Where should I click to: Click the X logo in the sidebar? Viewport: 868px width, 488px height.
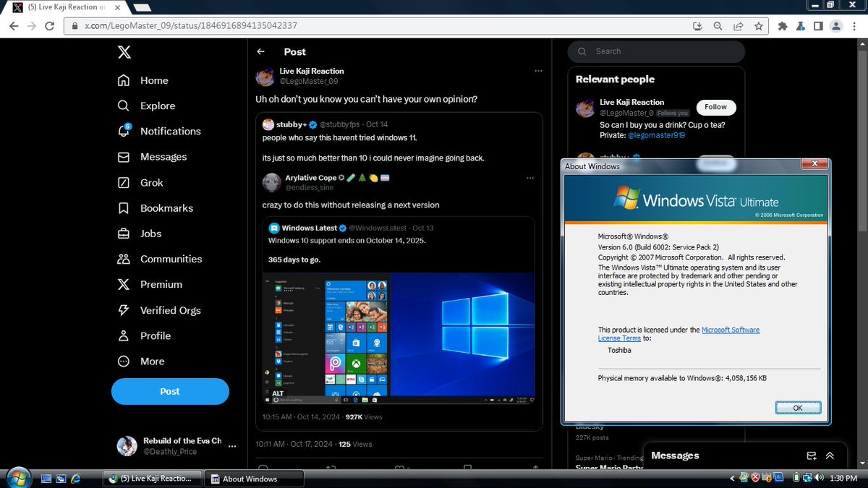tap(124, 52)
